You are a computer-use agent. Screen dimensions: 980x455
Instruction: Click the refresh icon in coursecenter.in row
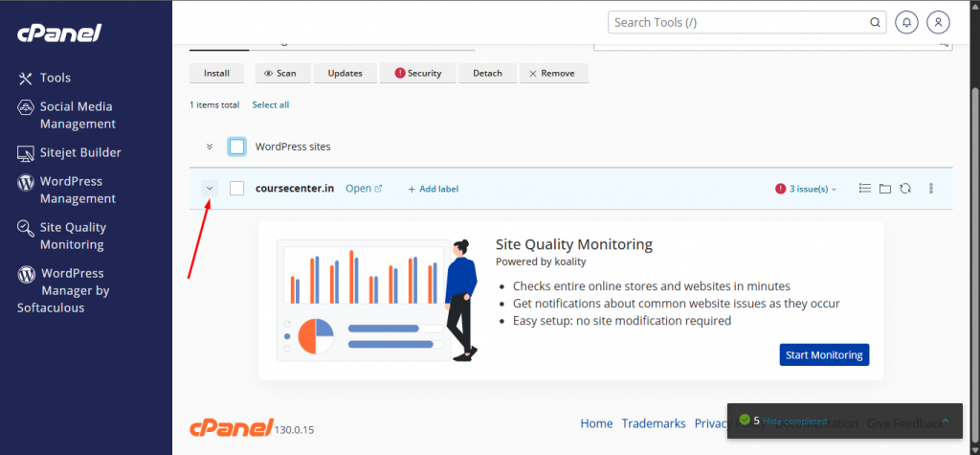[x=905, y=189]
